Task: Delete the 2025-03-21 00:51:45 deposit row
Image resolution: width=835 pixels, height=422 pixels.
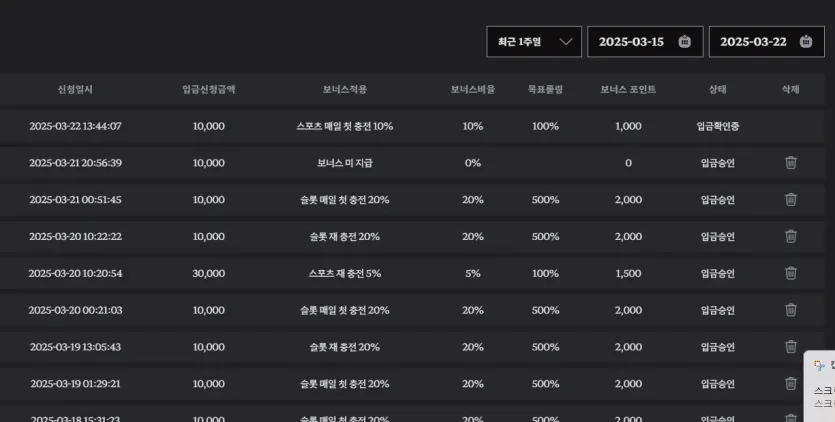Action: click(791, 199)
